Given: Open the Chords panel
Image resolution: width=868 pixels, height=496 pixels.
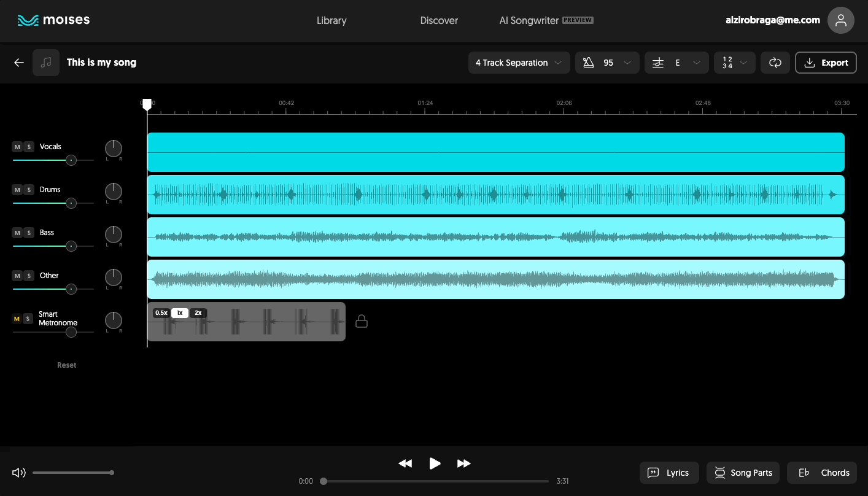Looking at the screenshot, I should (822, 473).
